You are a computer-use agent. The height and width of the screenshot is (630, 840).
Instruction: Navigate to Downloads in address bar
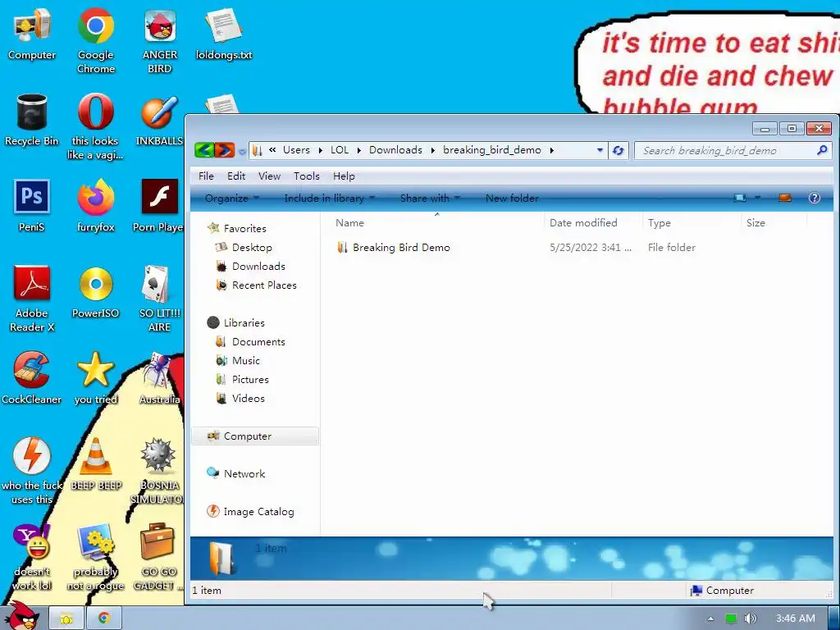tap(395, 150)
